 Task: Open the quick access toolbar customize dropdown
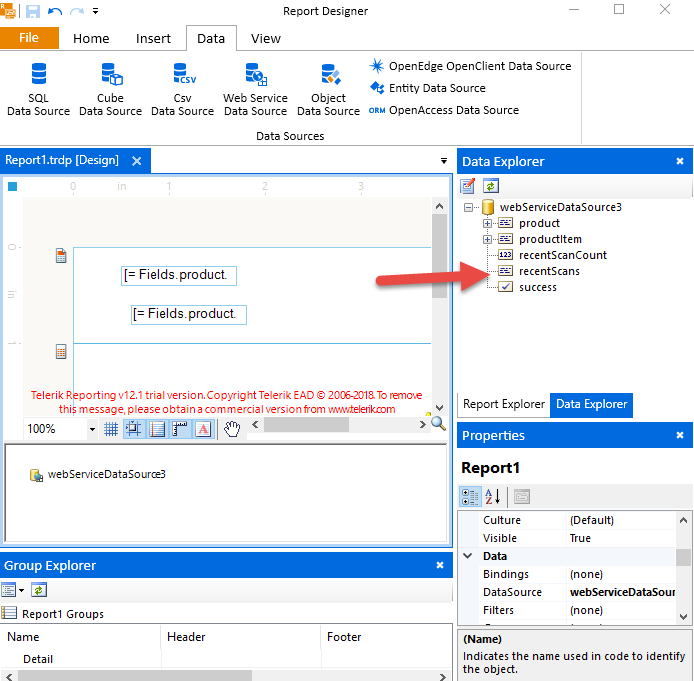tap(95, 12)
